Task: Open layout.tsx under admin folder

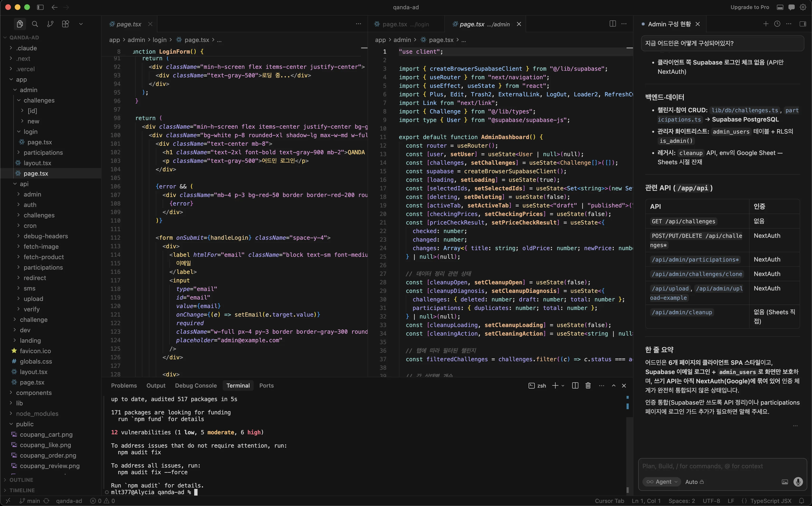Action: click(37, 163)
